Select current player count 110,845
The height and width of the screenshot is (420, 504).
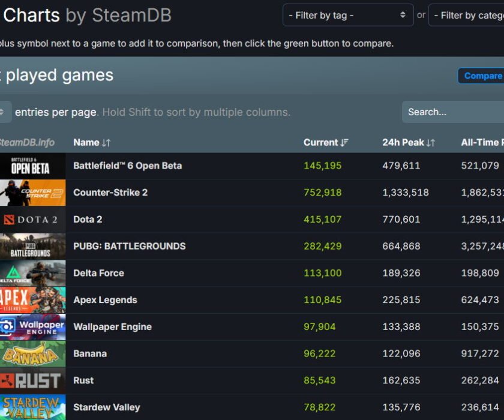(323, 300)
